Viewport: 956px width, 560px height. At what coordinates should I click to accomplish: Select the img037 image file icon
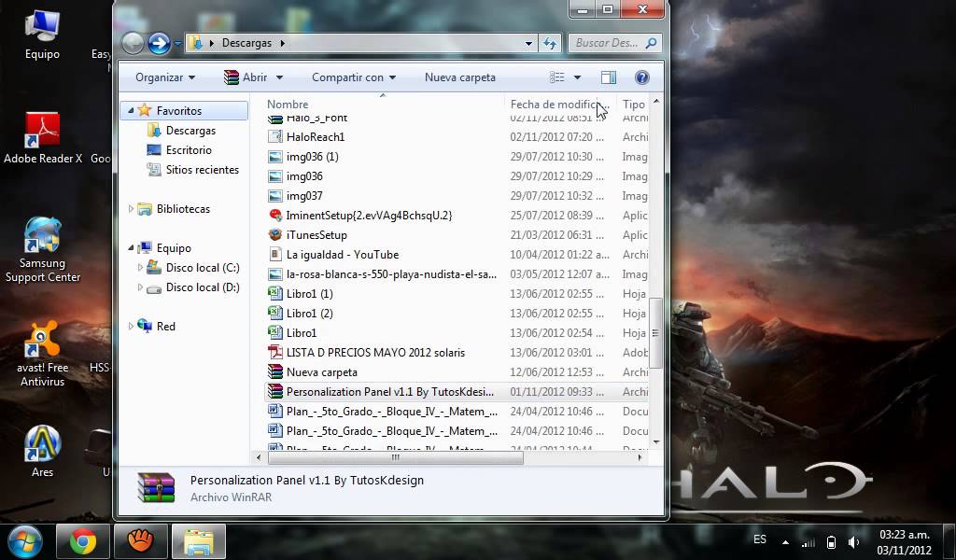tap(275, 196)
